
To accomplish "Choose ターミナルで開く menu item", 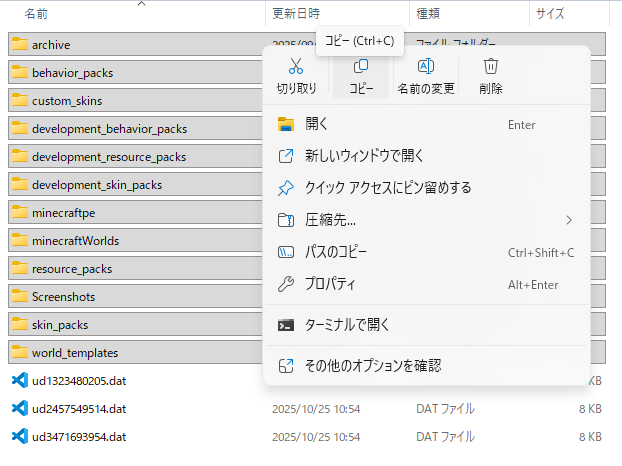I will coord(347,325).
